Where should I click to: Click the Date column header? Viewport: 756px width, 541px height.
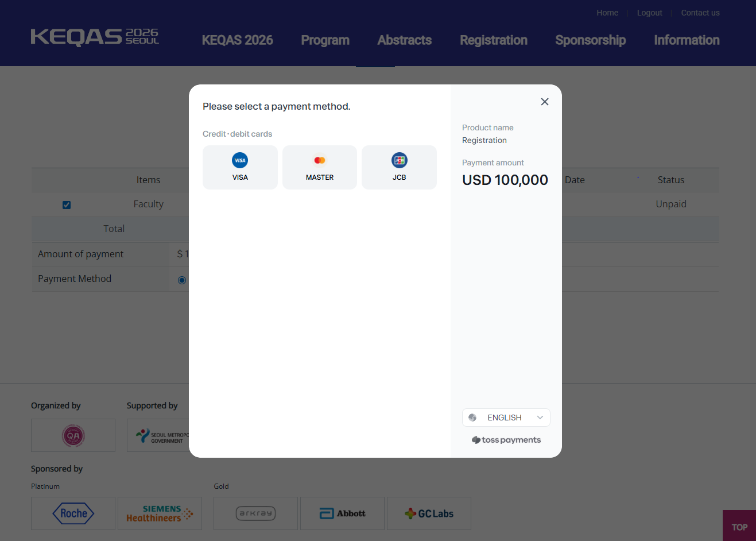coord(575,180)
